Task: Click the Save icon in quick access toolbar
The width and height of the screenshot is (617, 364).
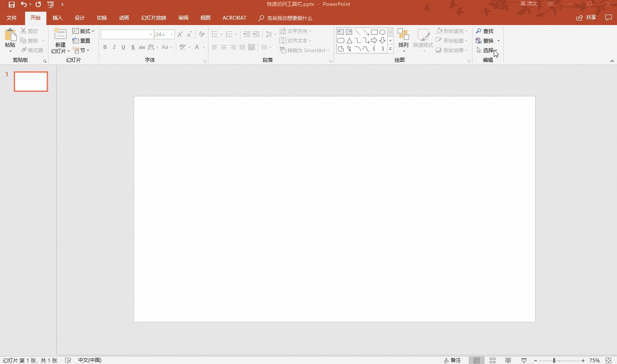Action: [x=12, y=5]
